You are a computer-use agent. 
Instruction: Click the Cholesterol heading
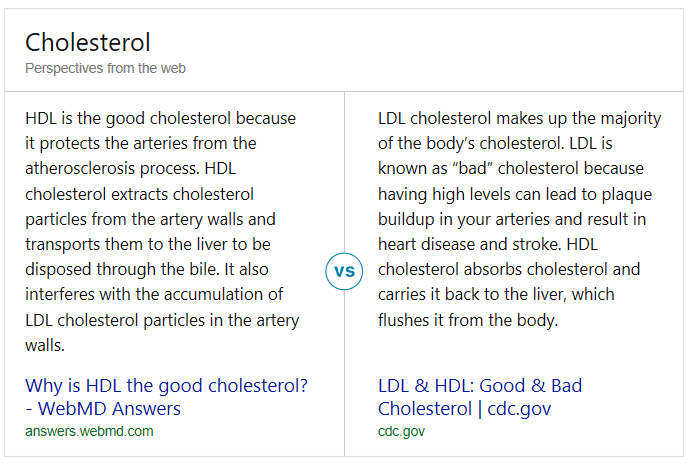pyautogui.click(x=88, y=43)
